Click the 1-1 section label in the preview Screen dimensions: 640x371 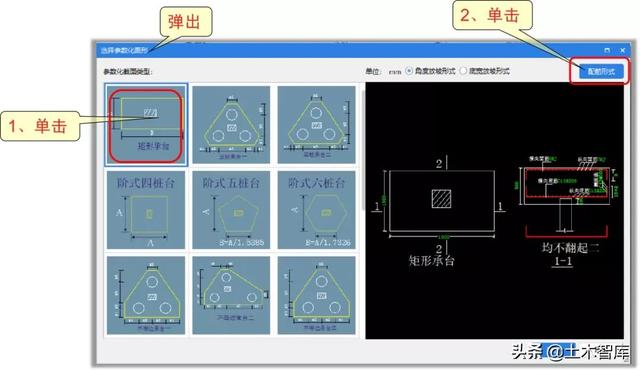563,262
